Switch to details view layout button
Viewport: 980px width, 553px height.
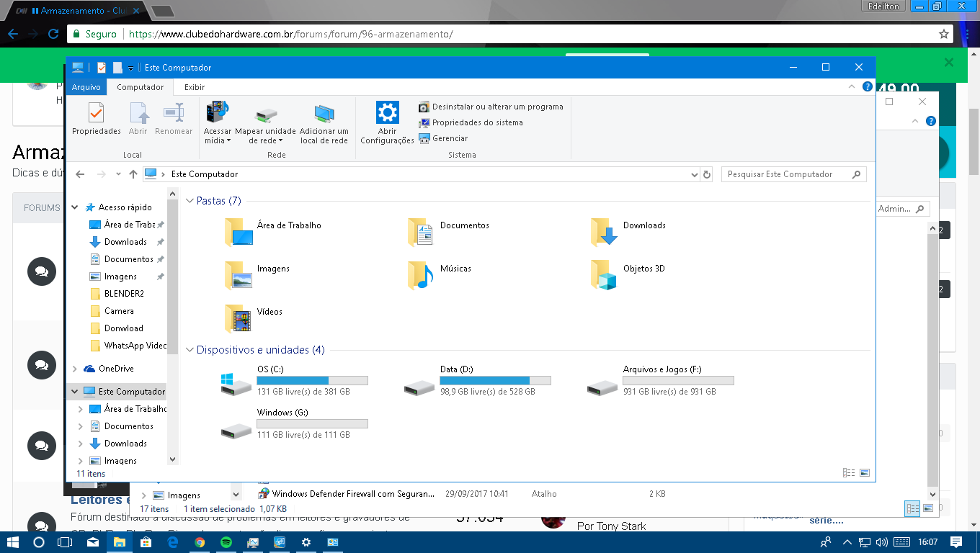(849, 473)
